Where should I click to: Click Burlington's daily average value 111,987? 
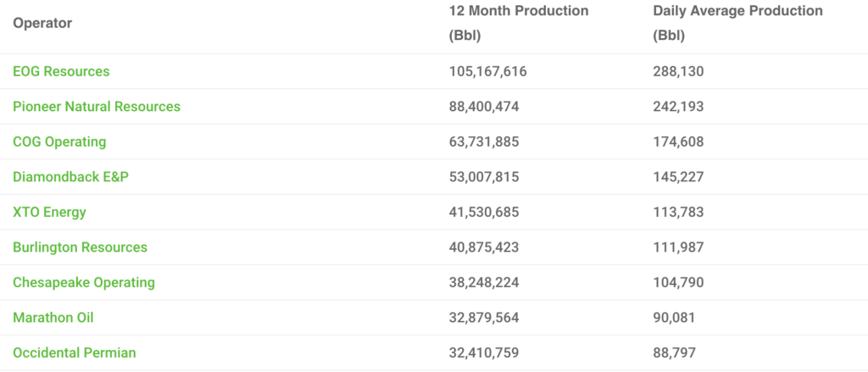click(678, 247)
